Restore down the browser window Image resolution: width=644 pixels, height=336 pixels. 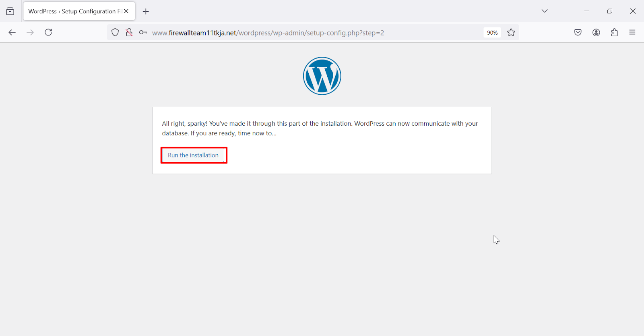(x=610, y=11)
